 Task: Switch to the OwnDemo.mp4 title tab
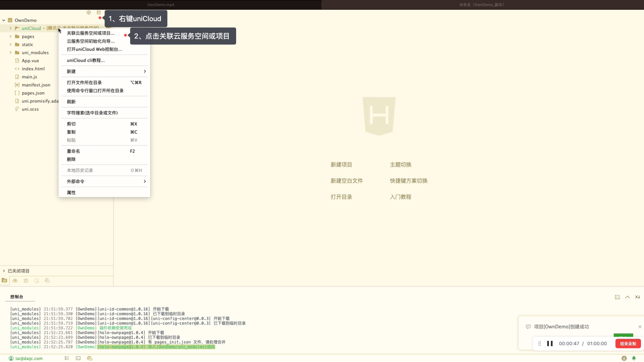(161, 5)
